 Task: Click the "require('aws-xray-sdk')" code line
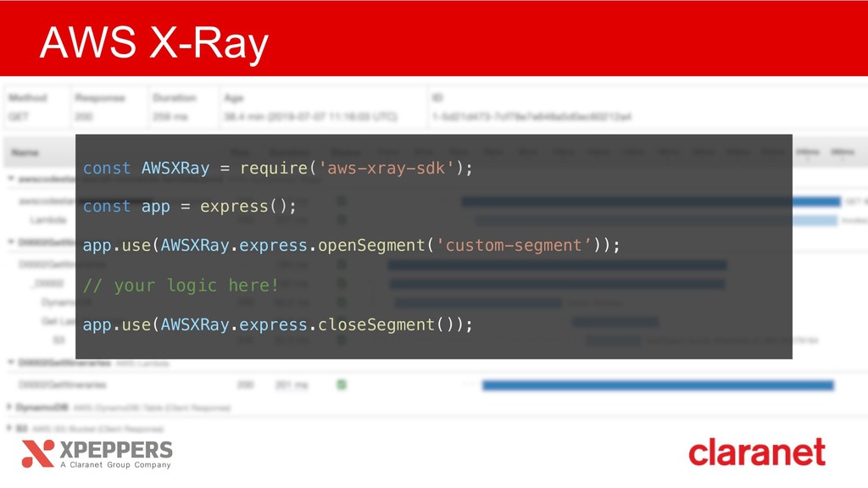coord(278,168)
